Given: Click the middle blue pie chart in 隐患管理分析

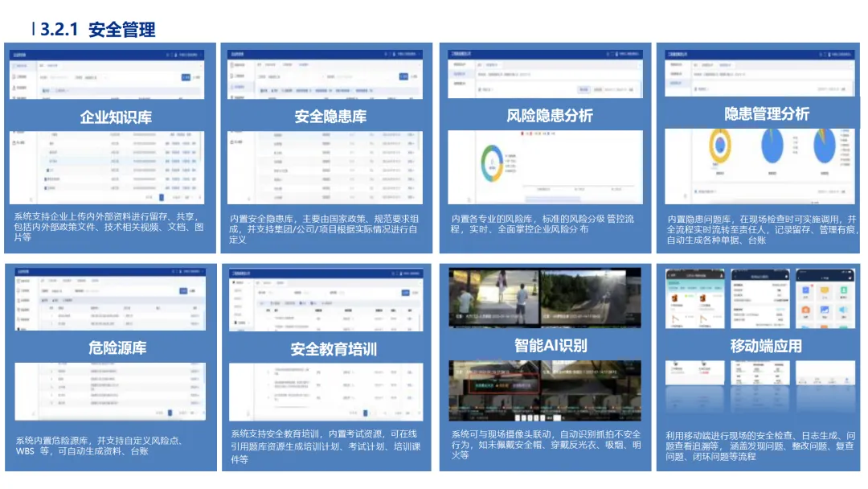Looking at the screenshot, I should (x=772, y=146).
